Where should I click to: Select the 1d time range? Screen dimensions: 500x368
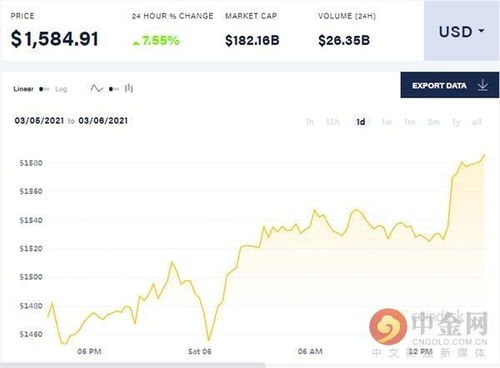tap(361, 122)
